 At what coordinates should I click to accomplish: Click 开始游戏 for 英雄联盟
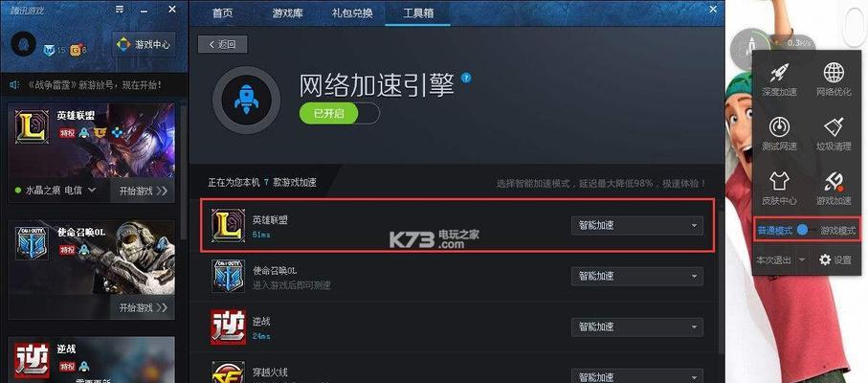[x=143, y=191]
